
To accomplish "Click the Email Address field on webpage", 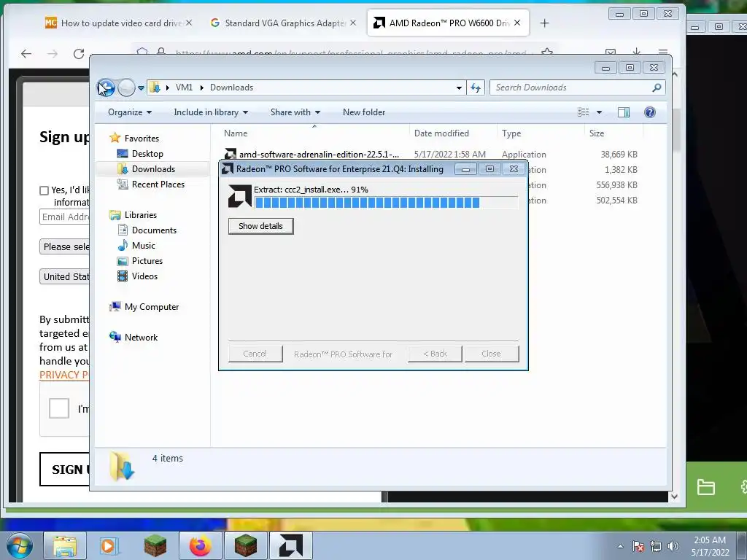I will [x=65, y=217].
